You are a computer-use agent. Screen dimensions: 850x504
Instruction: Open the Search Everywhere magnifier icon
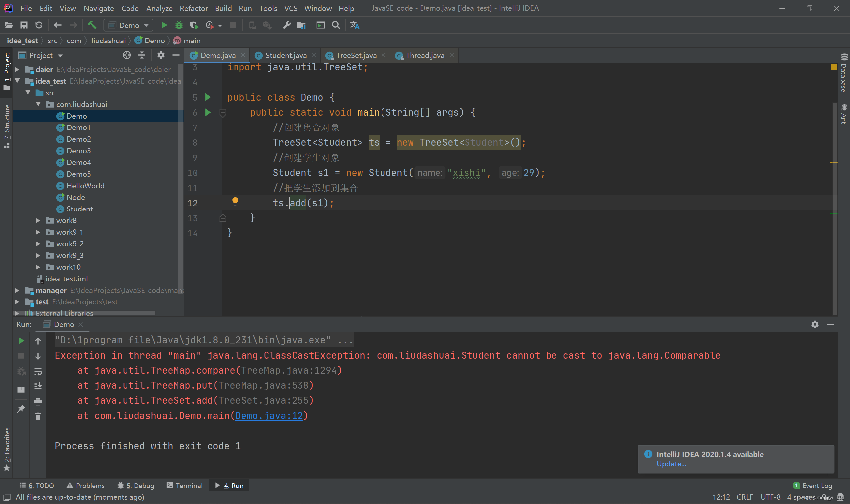pos(335,25)
